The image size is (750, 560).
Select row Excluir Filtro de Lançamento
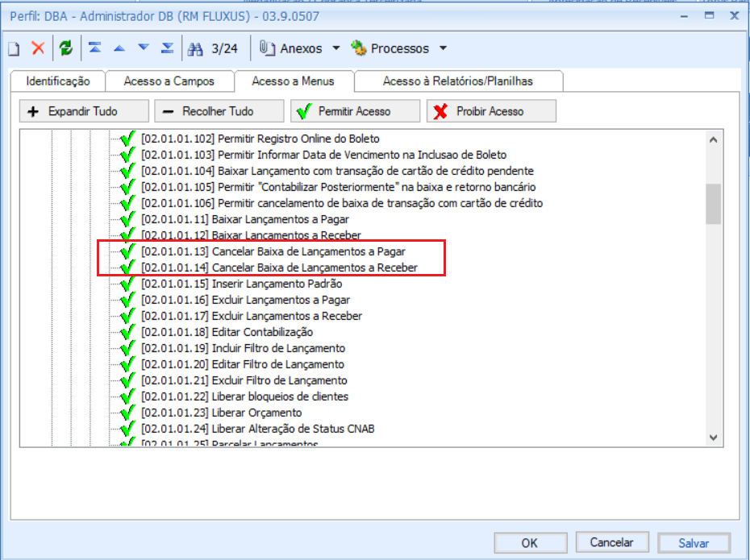[244, 381]
